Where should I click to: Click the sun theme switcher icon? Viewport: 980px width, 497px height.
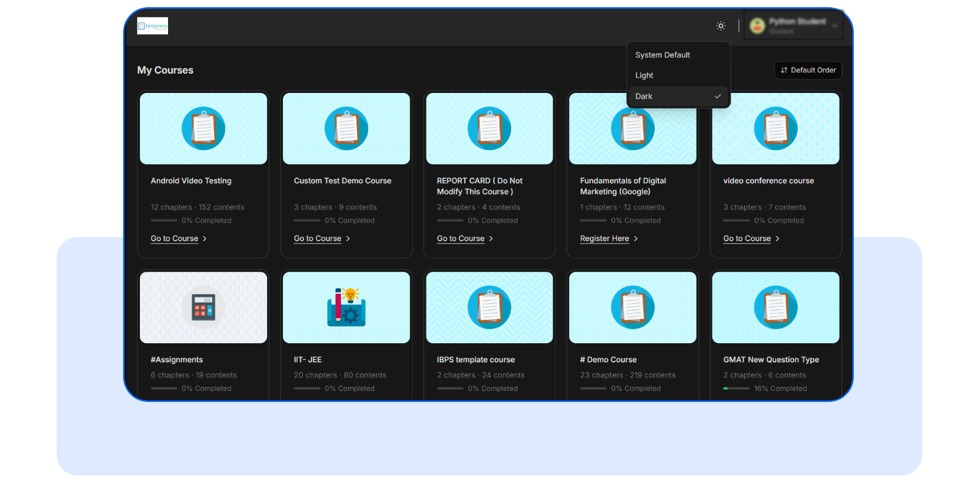coord(721,26)
